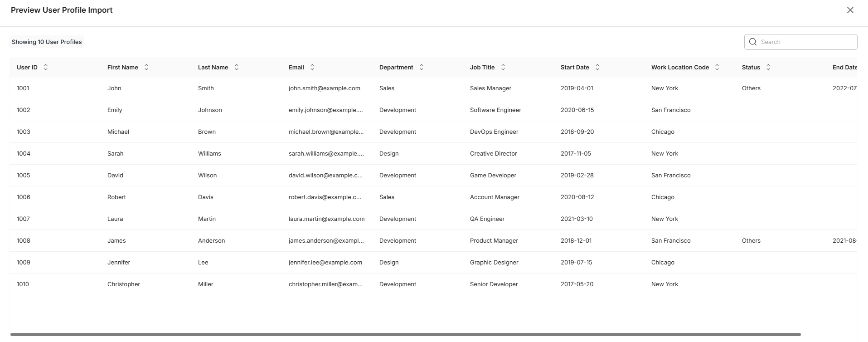Click email john.smith@example.com

tap(325, 88)
